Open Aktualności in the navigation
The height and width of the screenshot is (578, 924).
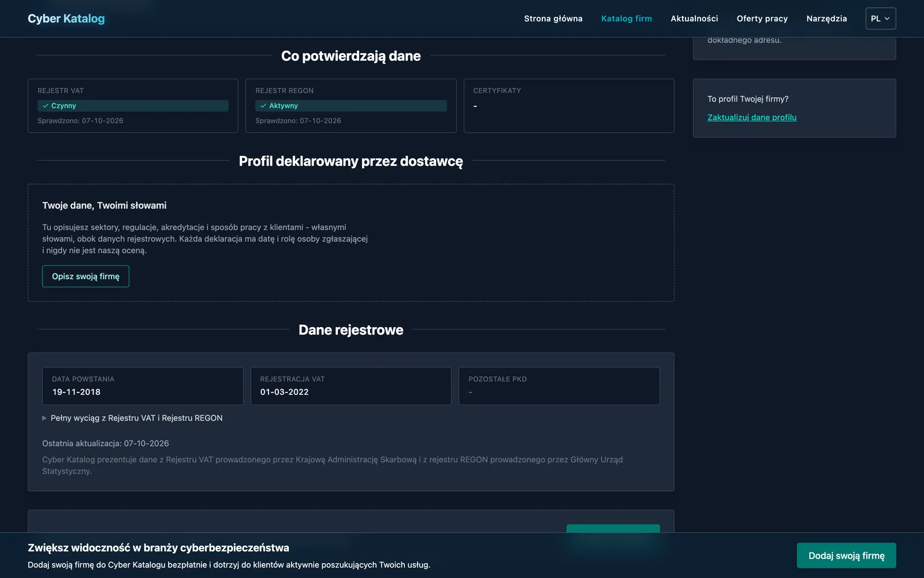pyautogui.click(x=694, y=18)
